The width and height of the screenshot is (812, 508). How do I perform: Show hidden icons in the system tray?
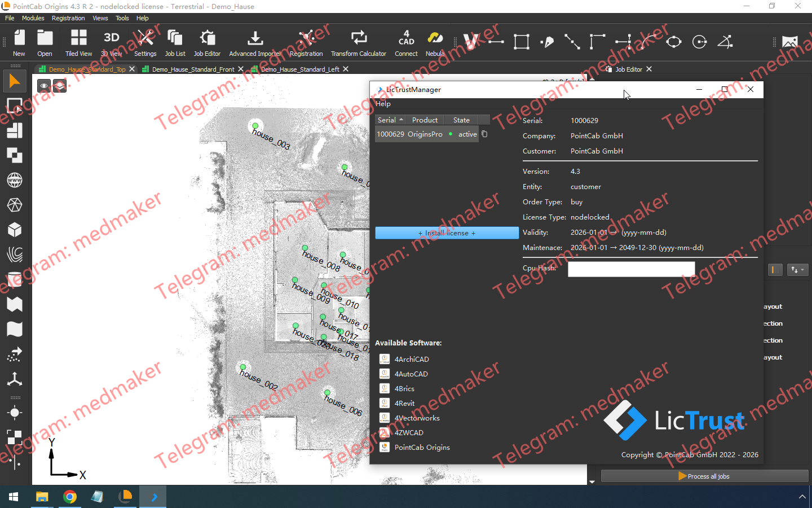coord(802,497)
